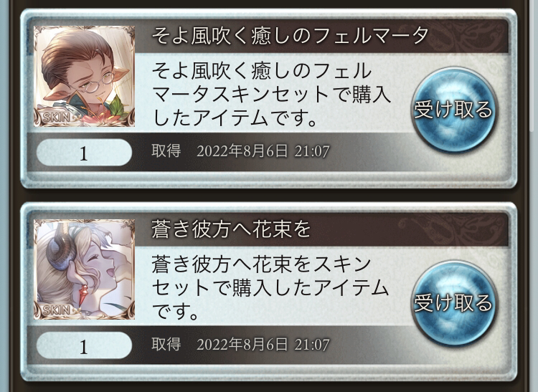Click the SKIN badge on the horned character portrait
Image resolution: width=538 pixels, height=392 pixels.
56,310
